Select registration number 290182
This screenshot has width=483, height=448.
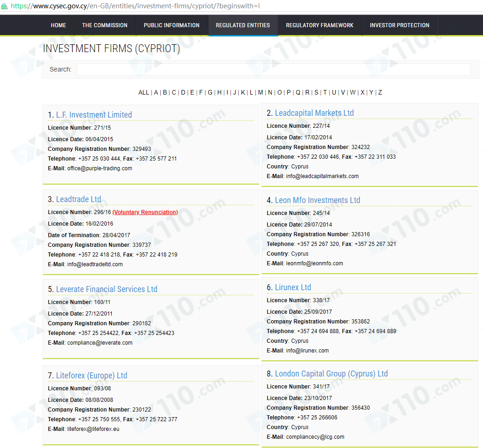142,323
